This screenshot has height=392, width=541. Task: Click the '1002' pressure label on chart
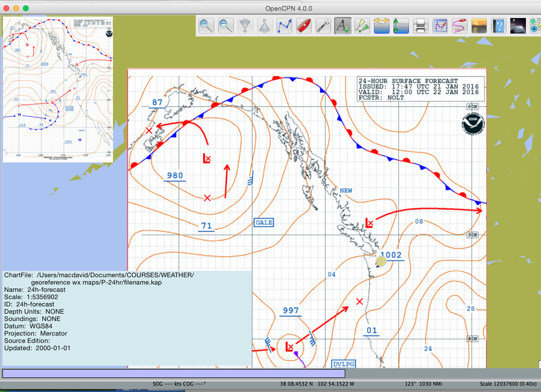click(391, 255)
